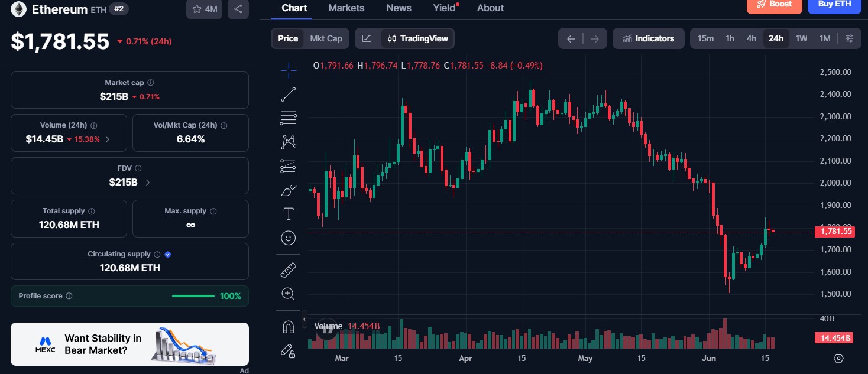Open chart options sliders icon
Image resolution: width=868 pixels, height=374 pixels.
[x=849, y=38]
